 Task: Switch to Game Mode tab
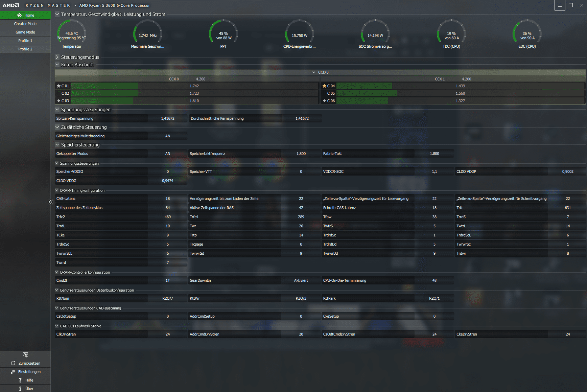click(x=25, y=32)
